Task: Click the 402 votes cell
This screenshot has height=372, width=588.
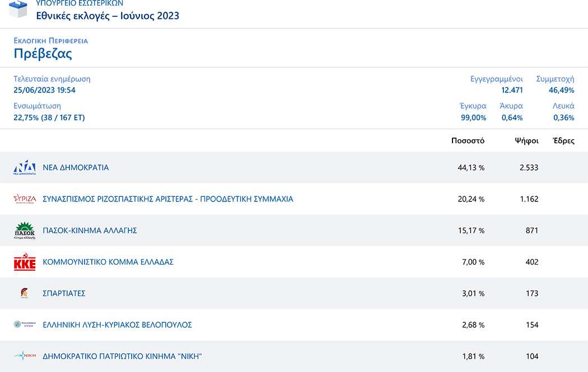Action: (532, 262)
